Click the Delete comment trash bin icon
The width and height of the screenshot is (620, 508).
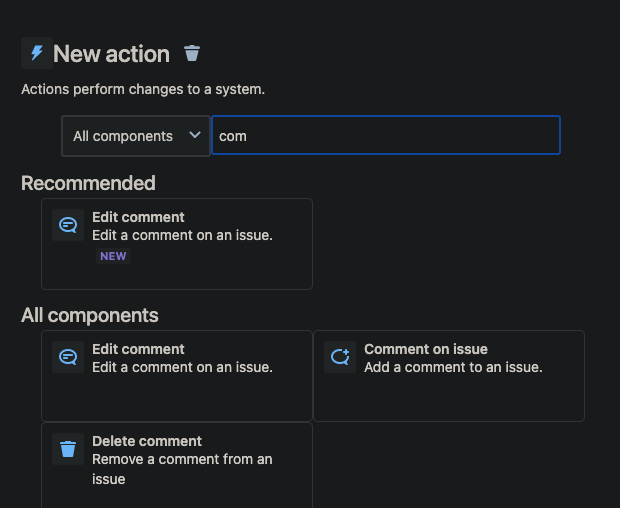click(x=68, y=449)
